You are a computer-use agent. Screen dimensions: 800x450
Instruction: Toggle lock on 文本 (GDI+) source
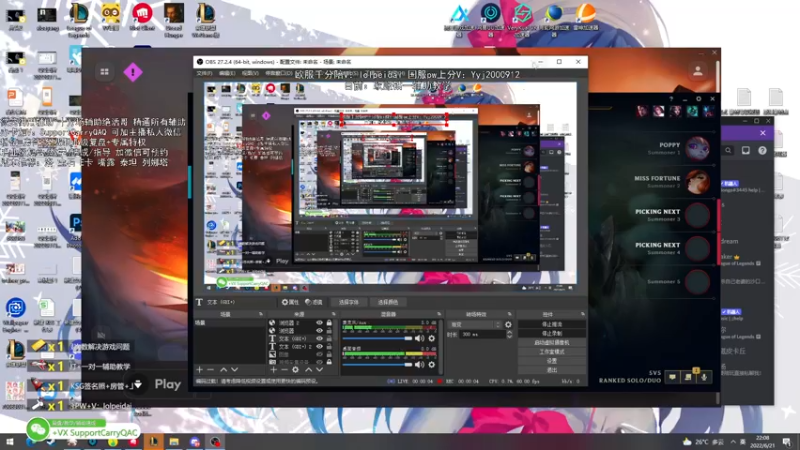tap(329, 339)
